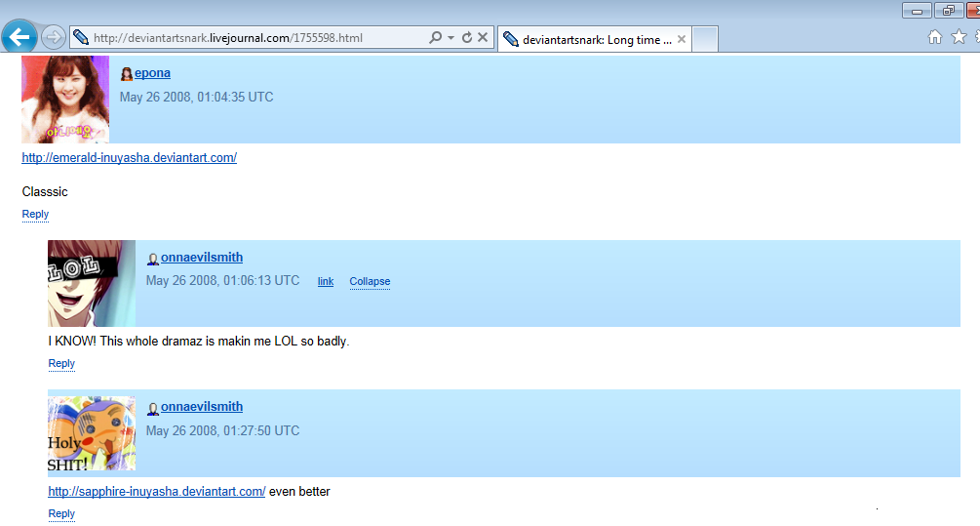This screenshot has height=526, width=980.
Task: Close the deviantartsnark tab
Action: coord(682,40)
